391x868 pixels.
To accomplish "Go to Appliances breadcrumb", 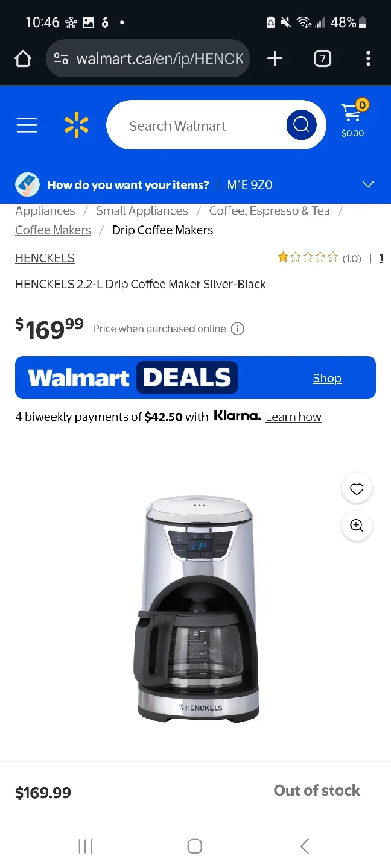I will (45, 211).
